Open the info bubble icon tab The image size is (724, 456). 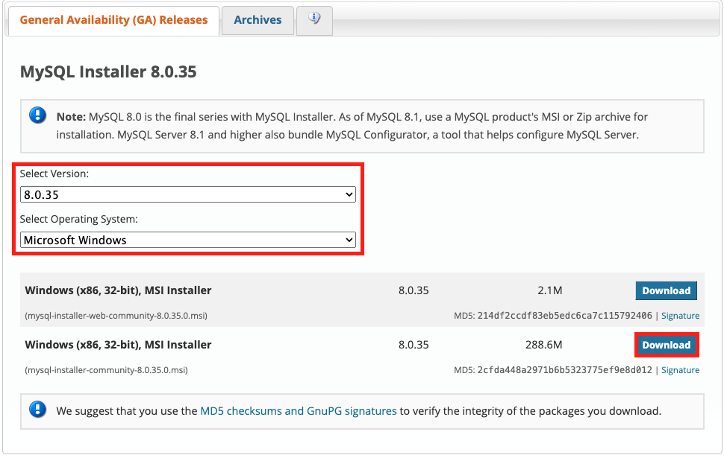click(314, 20)
